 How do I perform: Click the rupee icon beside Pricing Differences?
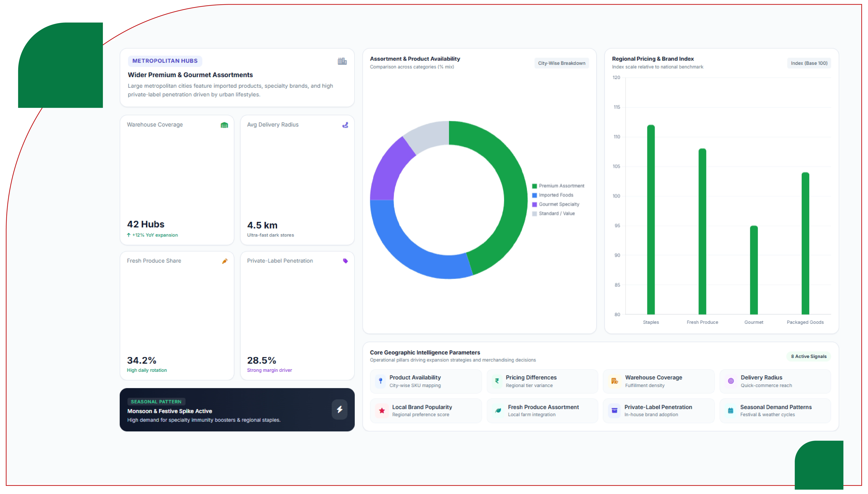497,381
